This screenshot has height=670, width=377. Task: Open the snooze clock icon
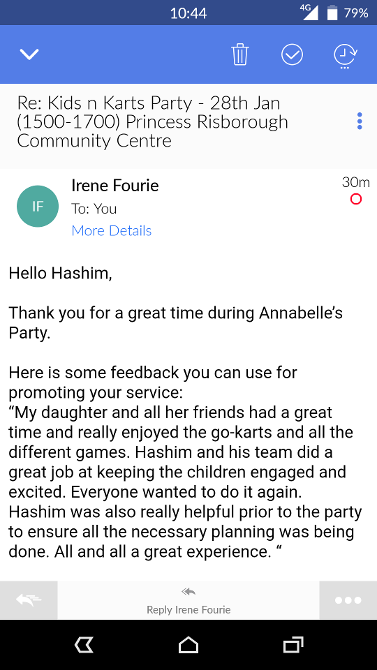(345, 56)
